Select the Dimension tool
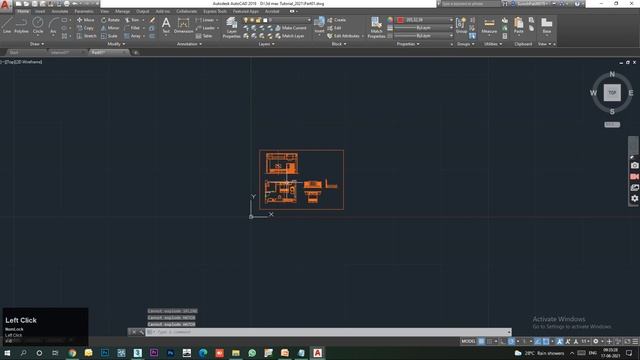The width and height of the screenshot is (640, 360). point(183,25)
